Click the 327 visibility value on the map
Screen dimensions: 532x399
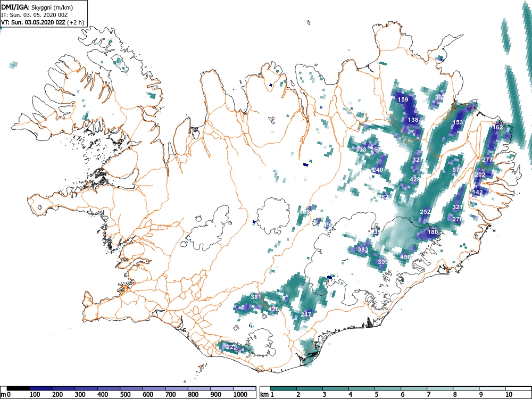(x=418, y=160)
